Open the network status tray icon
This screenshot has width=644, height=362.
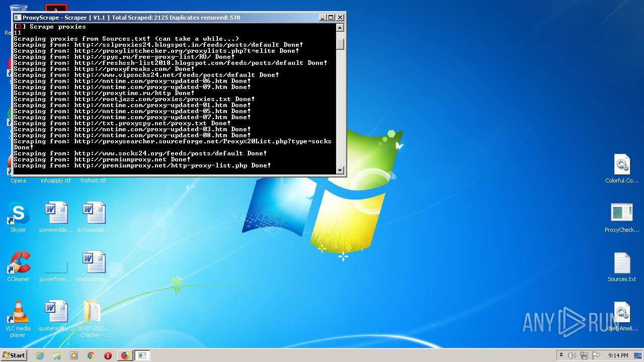click(x=584, y=355)
